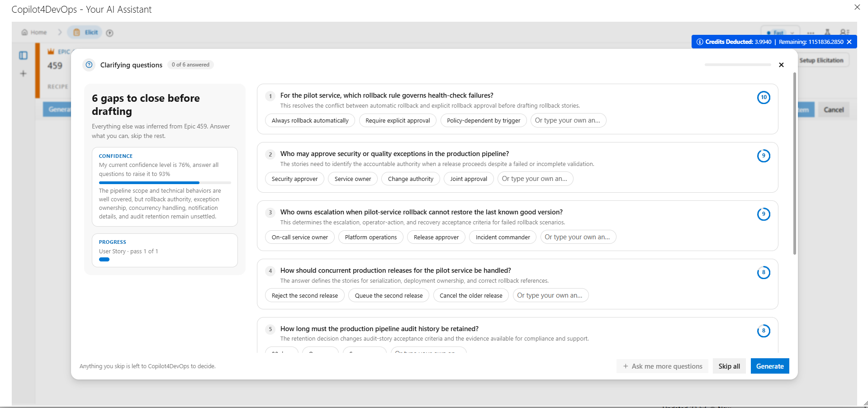
Task: Click the confidence level progress bar
Action: tap(165, 183)
